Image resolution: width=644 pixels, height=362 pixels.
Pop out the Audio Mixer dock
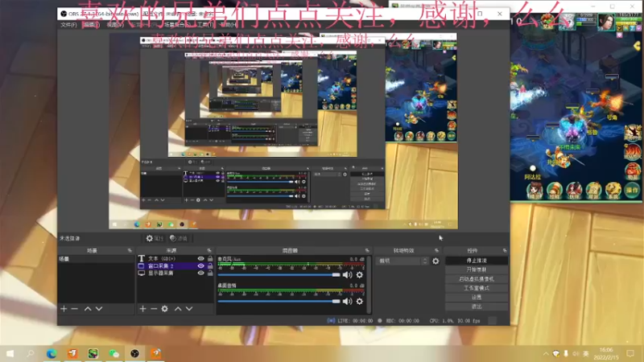coord(367,250)
